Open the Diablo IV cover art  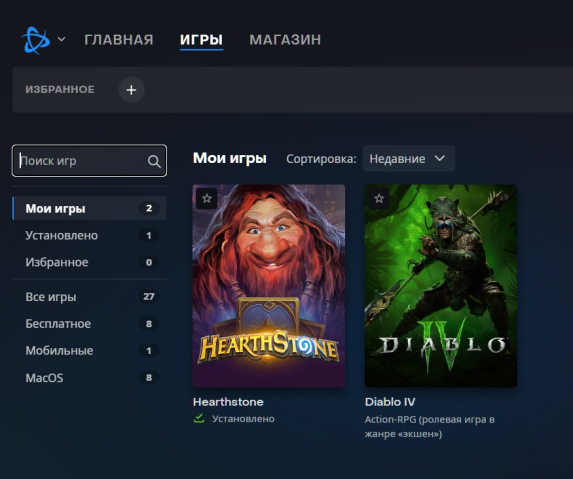441,286
